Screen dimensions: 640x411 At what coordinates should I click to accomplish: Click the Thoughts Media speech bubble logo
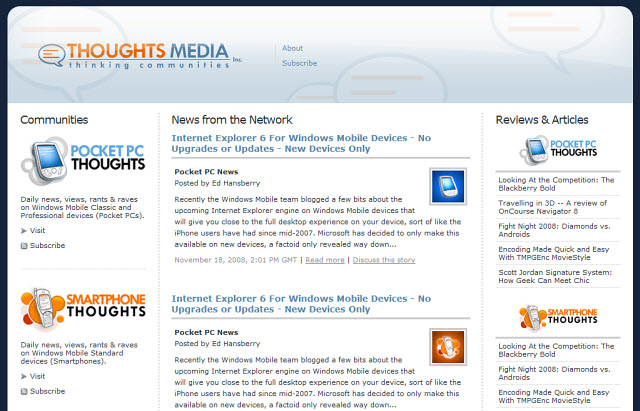[51, 55]
